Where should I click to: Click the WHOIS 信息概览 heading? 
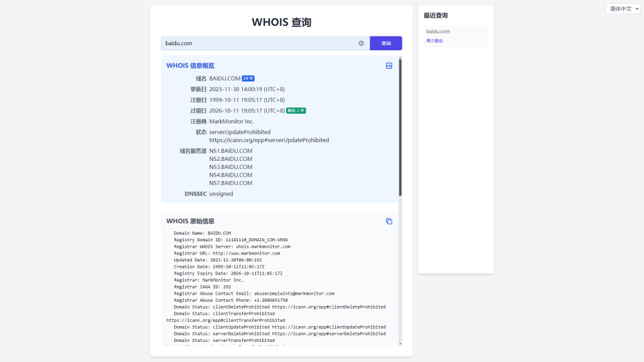click(x=190, y=65)
